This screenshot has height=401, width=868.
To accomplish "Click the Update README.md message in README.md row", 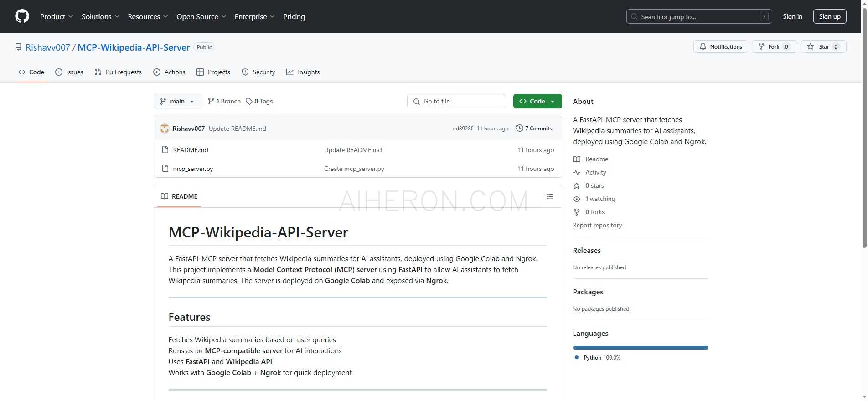I will click(353, 150).
